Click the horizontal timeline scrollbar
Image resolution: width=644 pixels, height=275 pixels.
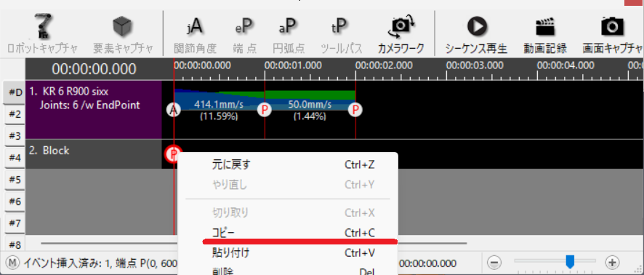[x=254, y=243]
